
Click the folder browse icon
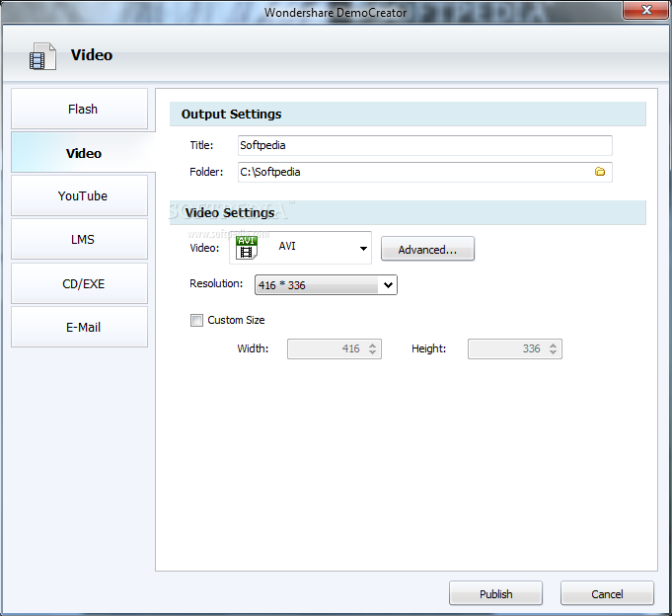[x=600, y=172]
